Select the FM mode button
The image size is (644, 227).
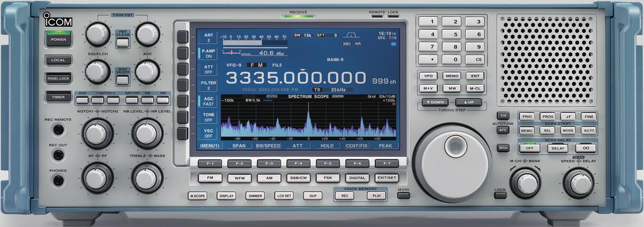(210, 179)
